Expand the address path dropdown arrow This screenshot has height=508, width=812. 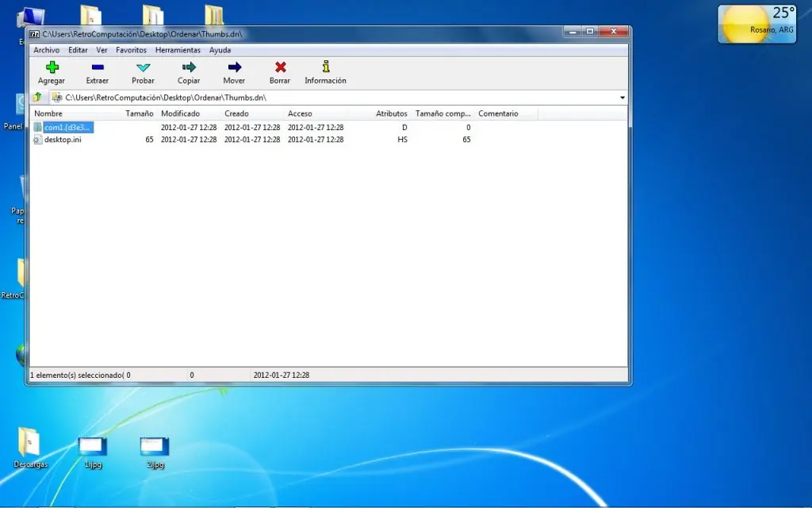click(x=622, y=98)
